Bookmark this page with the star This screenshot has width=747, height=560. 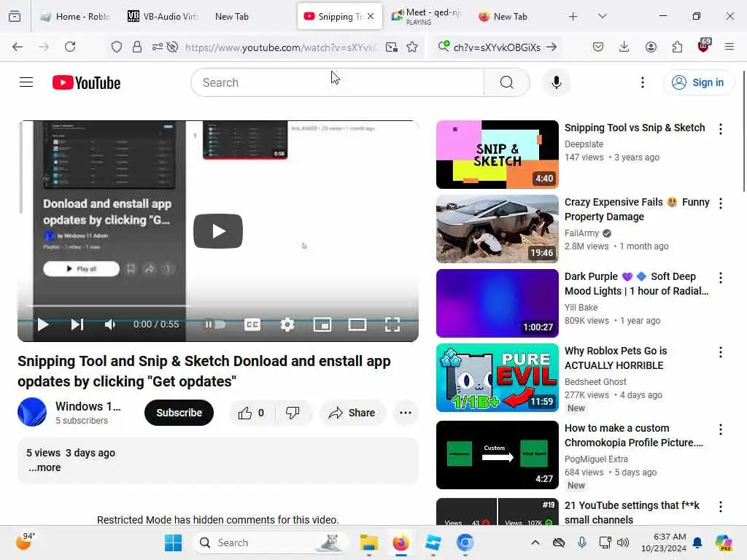pos(412,47)
